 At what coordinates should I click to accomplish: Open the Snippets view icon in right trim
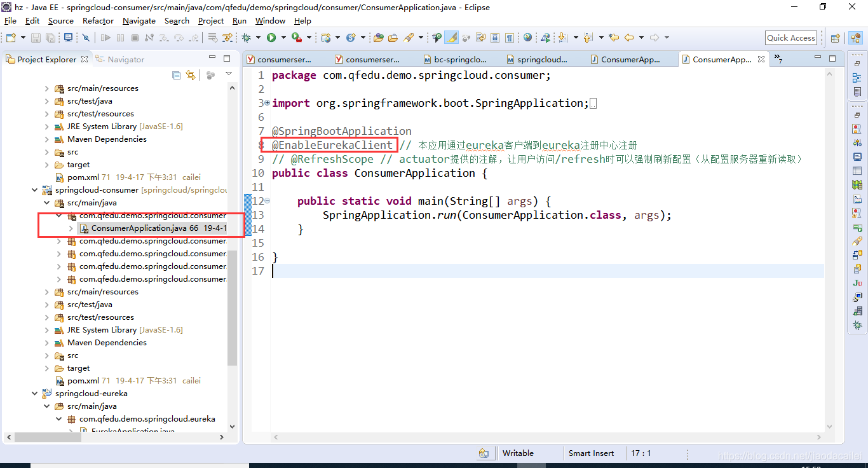click(858, 198)
